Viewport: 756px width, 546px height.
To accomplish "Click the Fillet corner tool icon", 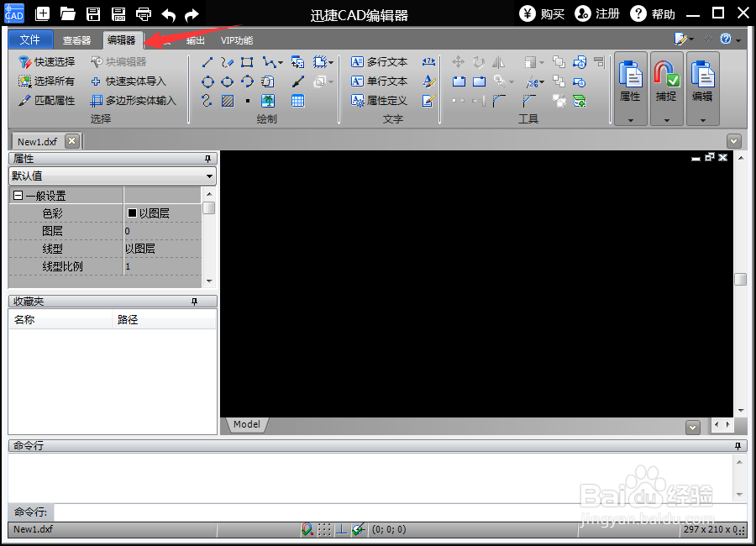I will 499,100.
